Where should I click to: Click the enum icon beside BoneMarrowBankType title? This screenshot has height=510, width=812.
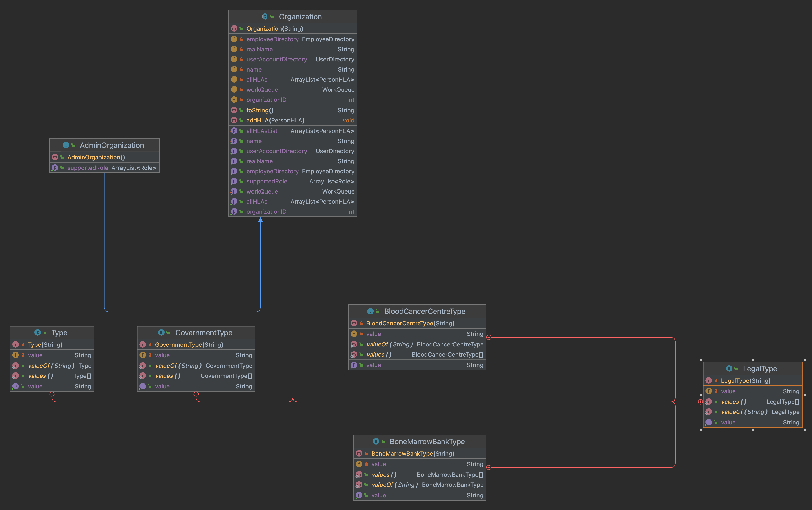pyautogui.click(x=376, y=441)
